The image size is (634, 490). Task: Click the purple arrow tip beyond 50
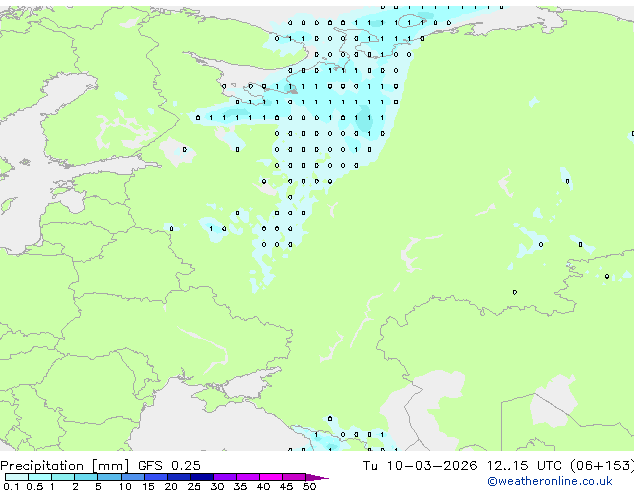pos(317,477)
